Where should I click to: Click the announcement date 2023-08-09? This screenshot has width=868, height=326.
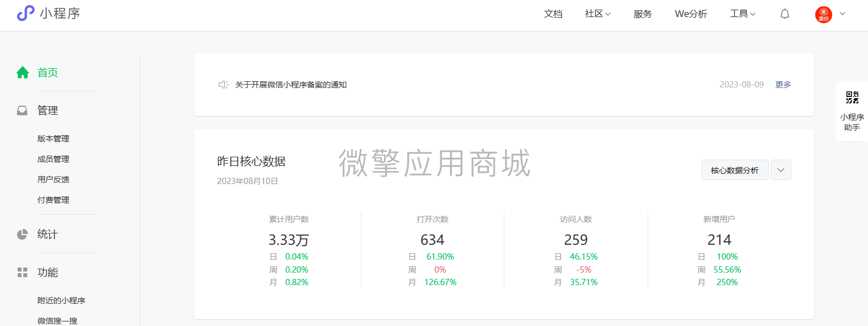pyautogui.click(x=742, y=85)
